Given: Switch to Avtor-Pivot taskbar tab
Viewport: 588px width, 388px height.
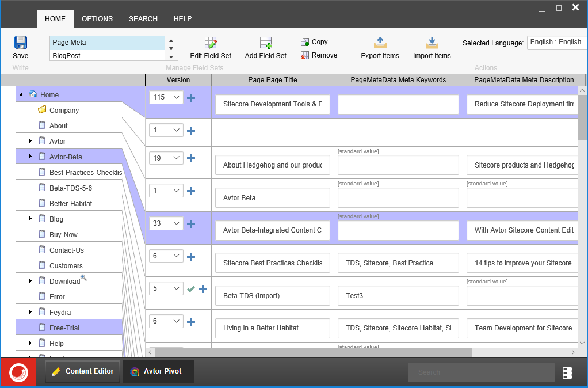Looking at the screenshot, I should (159, 371).
